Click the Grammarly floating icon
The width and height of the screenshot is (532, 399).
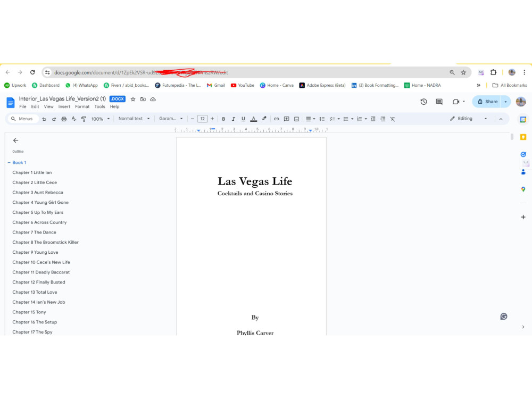[x=504, y=316]
